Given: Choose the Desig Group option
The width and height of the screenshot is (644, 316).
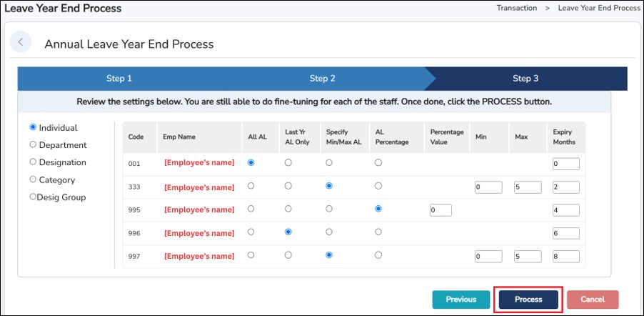Looking at the screenshot, I should (33, 197).
